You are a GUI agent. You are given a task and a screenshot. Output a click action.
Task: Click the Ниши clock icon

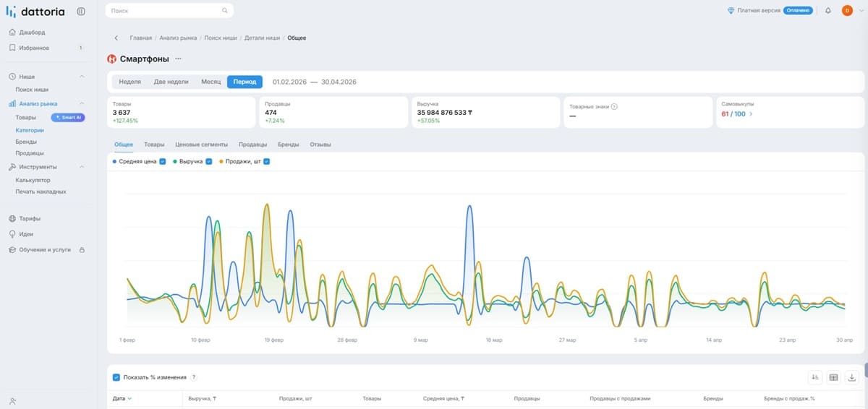12,77
